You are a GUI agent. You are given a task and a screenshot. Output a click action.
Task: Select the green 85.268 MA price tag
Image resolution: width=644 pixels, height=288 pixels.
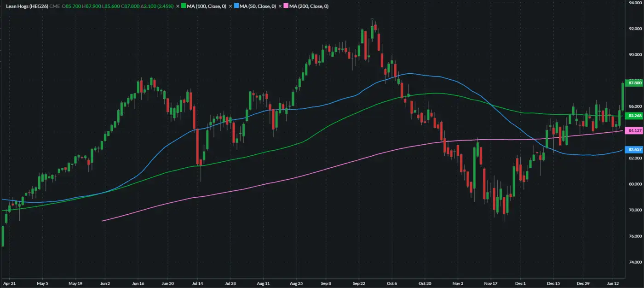635,116
